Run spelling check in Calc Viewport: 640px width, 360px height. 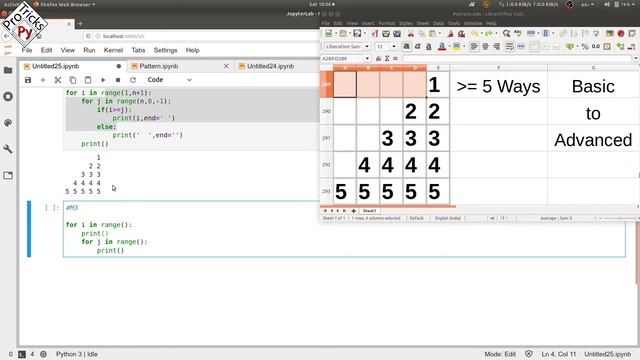[x=518, y=33]
